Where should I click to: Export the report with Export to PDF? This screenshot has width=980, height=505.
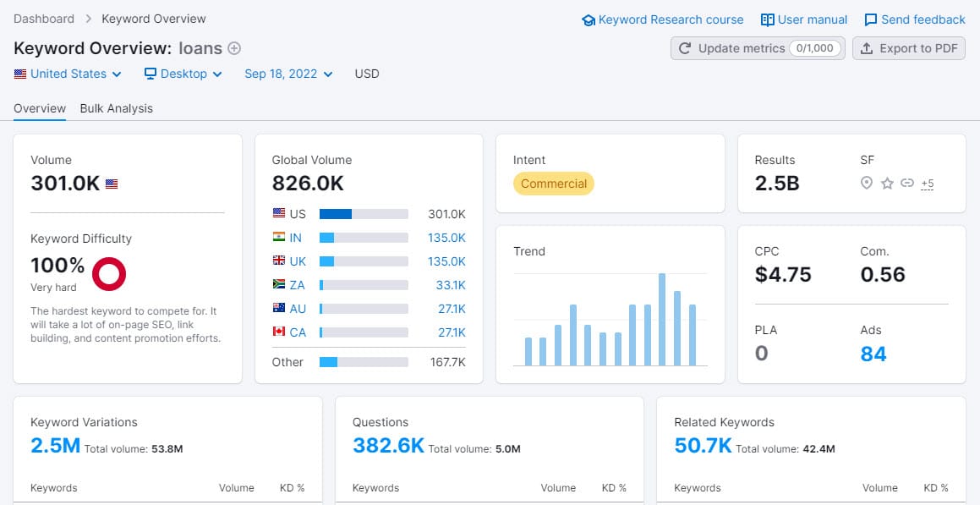click(909, 48)
